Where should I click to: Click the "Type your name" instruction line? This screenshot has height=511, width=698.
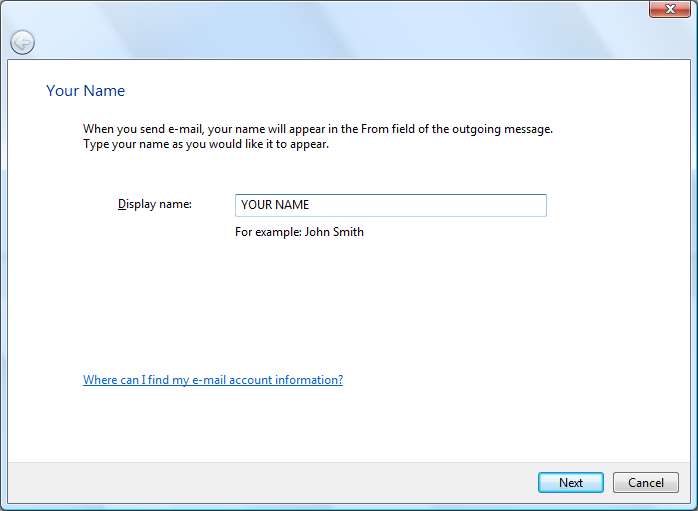pos(205,144)
